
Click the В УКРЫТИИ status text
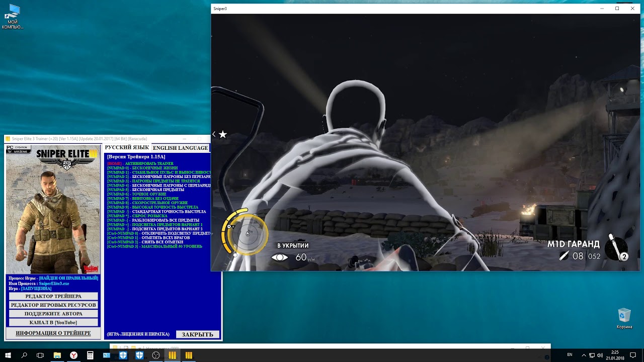point(293,246)
